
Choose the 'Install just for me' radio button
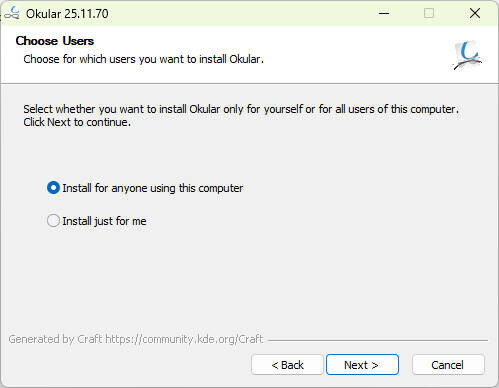(x=53, y=221)
